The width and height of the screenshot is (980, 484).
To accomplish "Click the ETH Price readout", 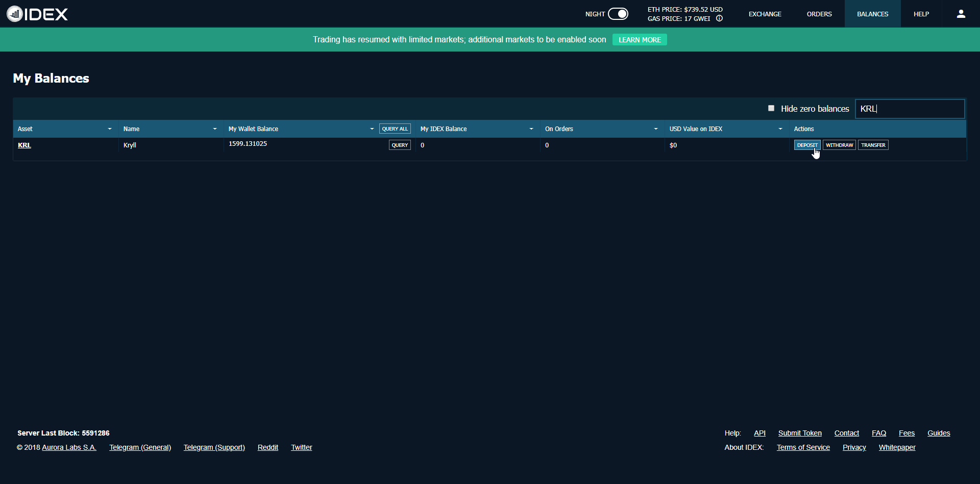I will [685, 9].
